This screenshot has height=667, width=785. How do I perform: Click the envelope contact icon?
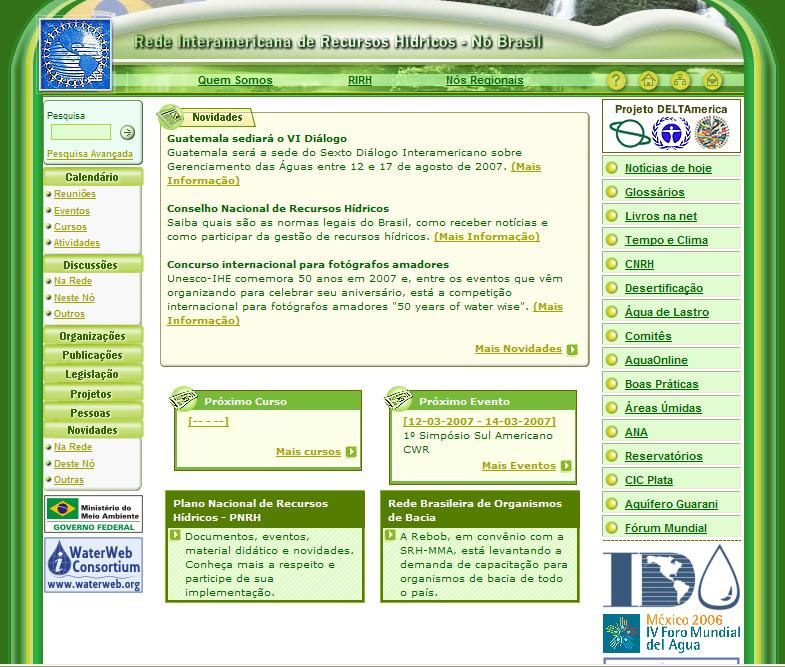click(712, 81)
